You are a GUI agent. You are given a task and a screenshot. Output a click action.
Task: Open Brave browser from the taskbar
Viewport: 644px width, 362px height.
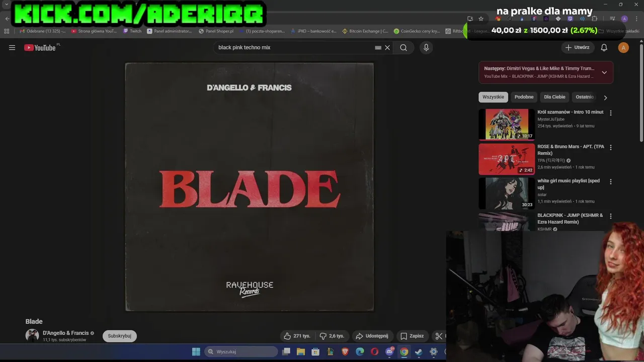click(x=345, y=351)
